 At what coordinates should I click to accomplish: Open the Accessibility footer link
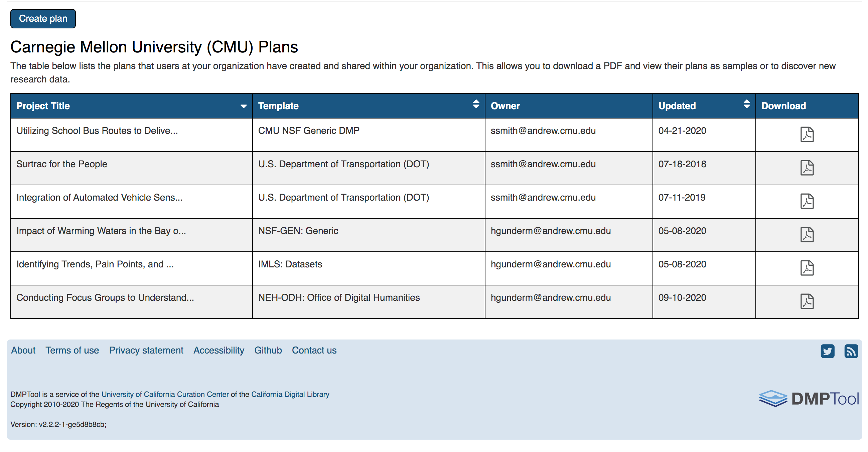tap(219, 351)
